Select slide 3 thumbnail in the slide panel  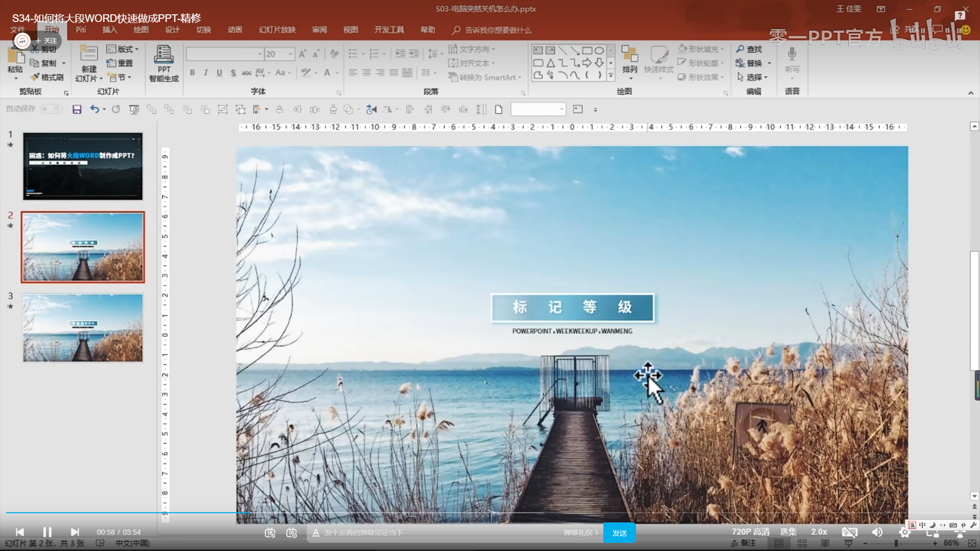83,328
